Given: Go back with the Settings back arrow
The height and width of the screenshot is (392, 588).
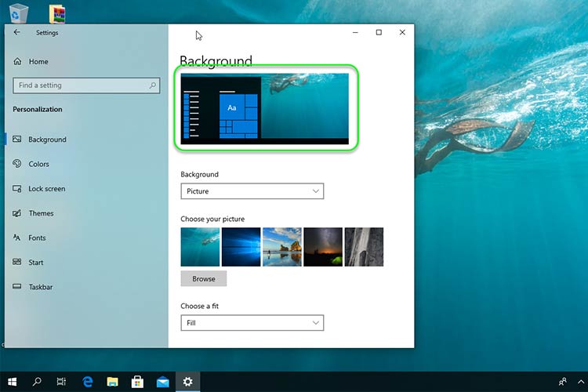Looking at the screenshot, I should (x=16, y=32).
